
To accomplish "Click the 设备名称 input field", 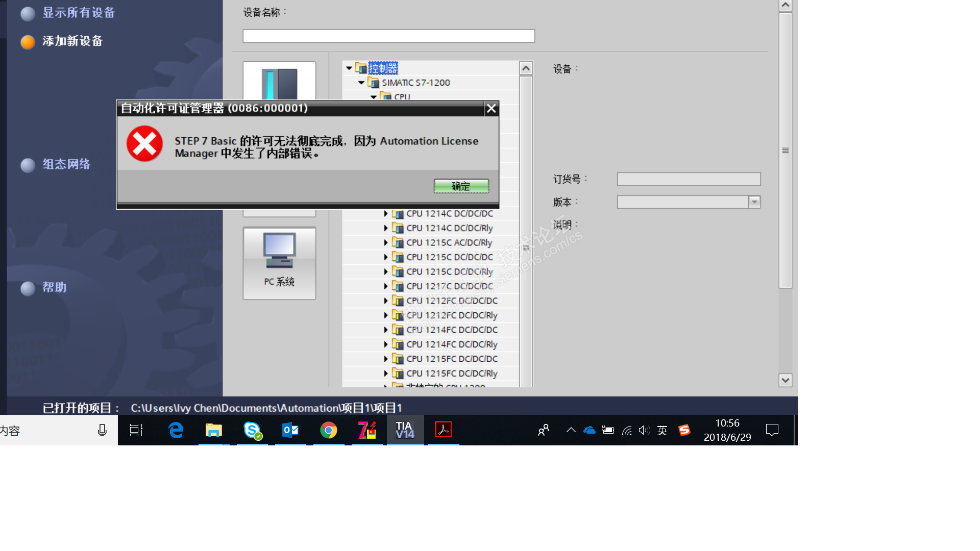I will click(x=388, y=36).
